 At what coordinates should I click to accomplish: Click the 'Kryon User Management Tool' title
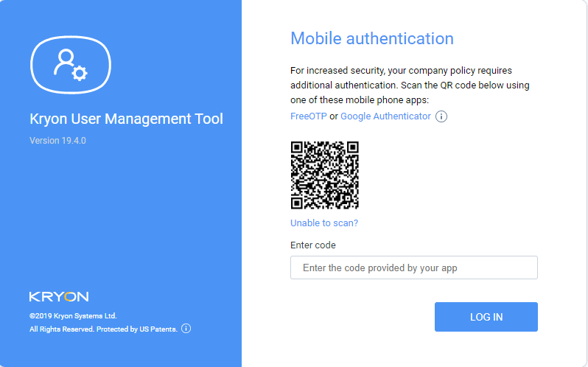tap(127, 119)
